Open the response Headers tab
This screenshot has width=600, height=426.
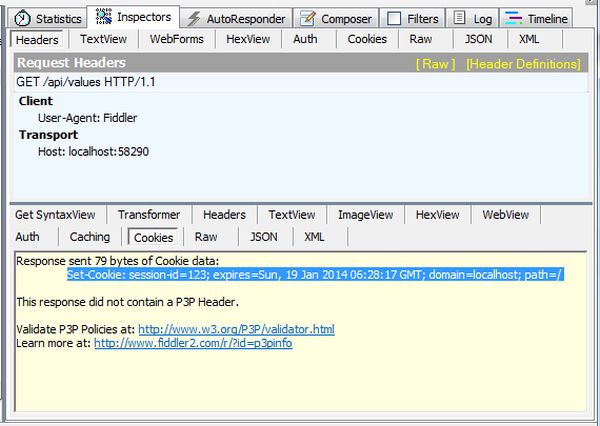pyautogui.click(x=224, y=215)
